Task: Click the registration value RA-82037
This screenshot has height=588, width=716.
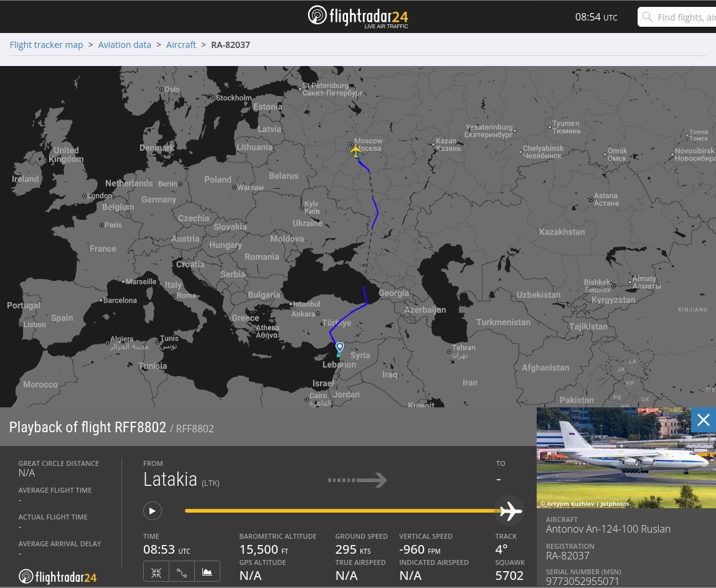Action: point(568,556)
